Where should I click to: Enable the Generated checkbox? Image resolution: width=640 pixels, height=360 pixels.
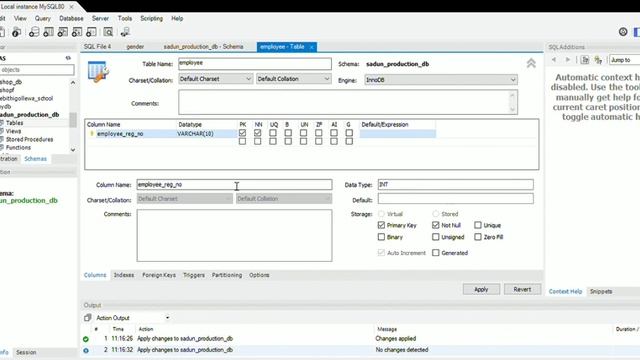[436, 253]
